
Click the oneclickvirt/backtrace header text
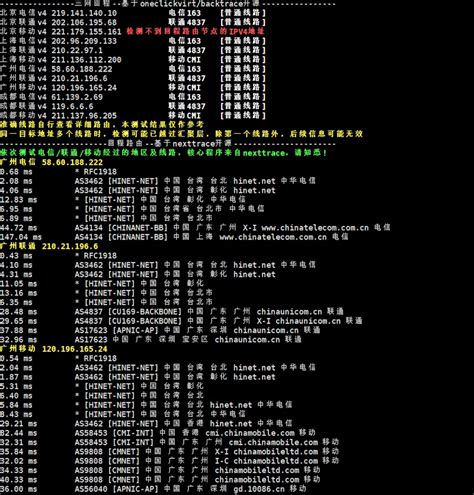200,4
